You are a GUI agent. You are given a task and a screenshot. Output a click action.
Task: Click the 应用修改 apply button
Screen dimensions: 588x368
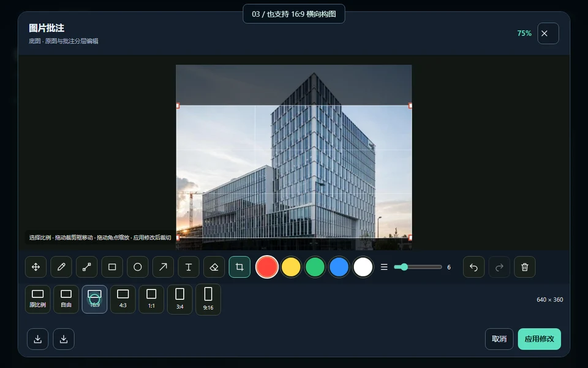(539, 339)
